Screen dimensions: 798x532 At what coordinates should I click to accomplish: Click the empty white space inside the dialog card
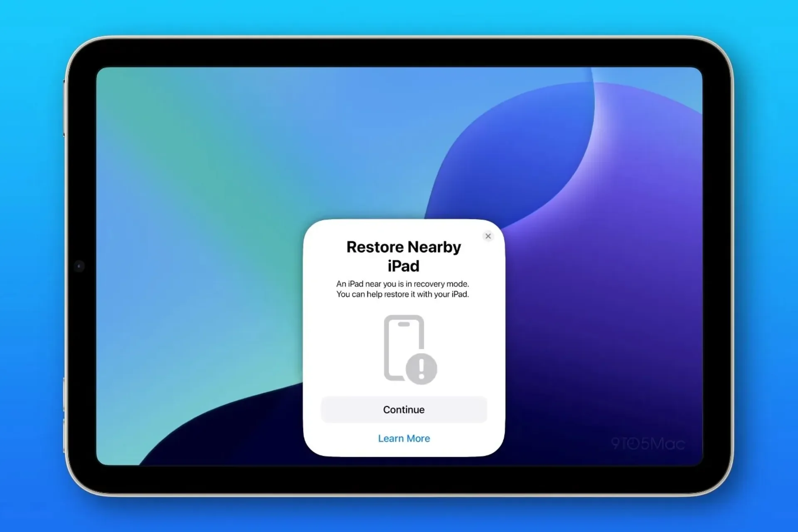click(x=341, y=349)
